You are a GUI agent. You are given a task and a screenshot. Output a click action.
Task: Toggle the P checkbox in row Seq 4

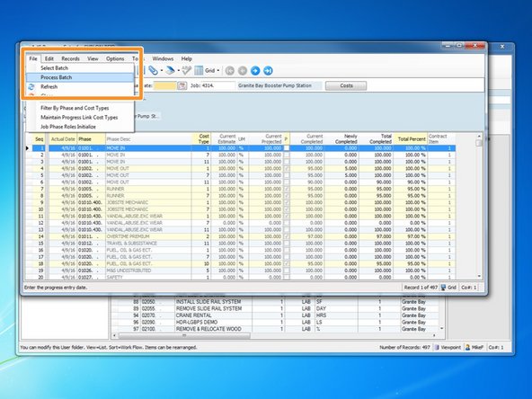pyautogui.click(x=287, y=169)
